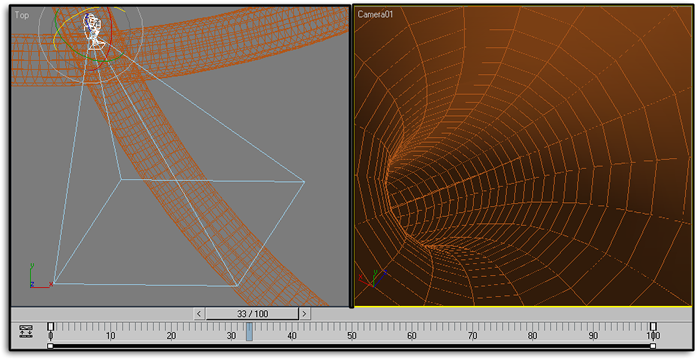
Task: Open the Mini Curve Editor icon
Action: tap(26, 332)
